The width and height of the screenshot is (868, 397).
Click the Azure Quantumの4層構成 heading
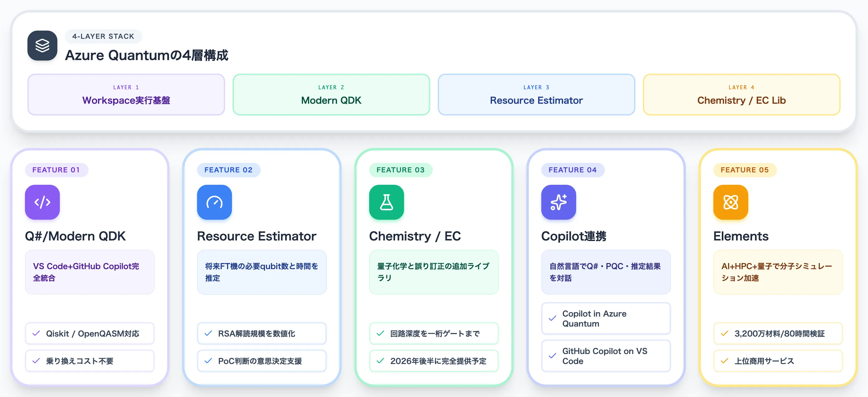[147, 55]
